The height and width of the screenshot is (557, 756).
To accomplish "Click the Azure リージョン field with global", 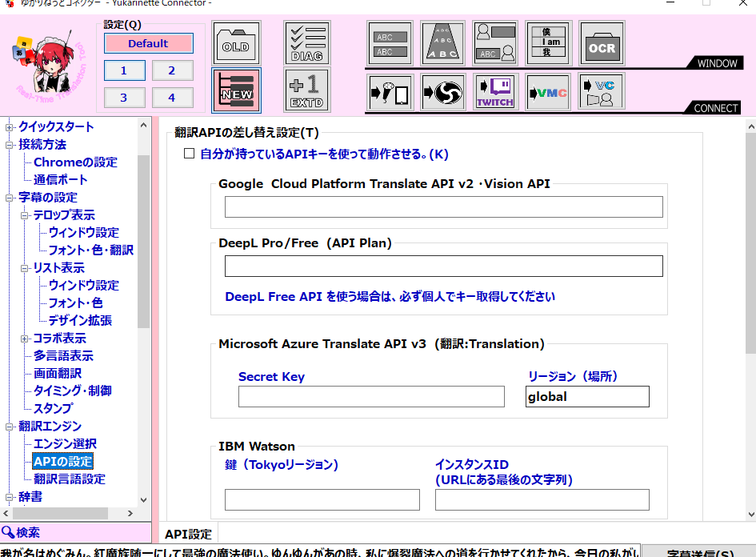I will tap(587, 396).
